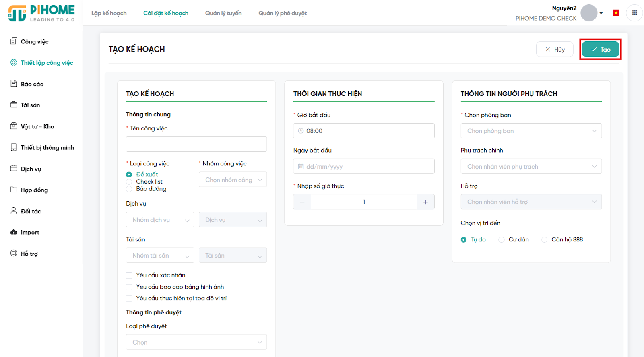Click the Vietnam flag language icon

[x=616, y=13]
